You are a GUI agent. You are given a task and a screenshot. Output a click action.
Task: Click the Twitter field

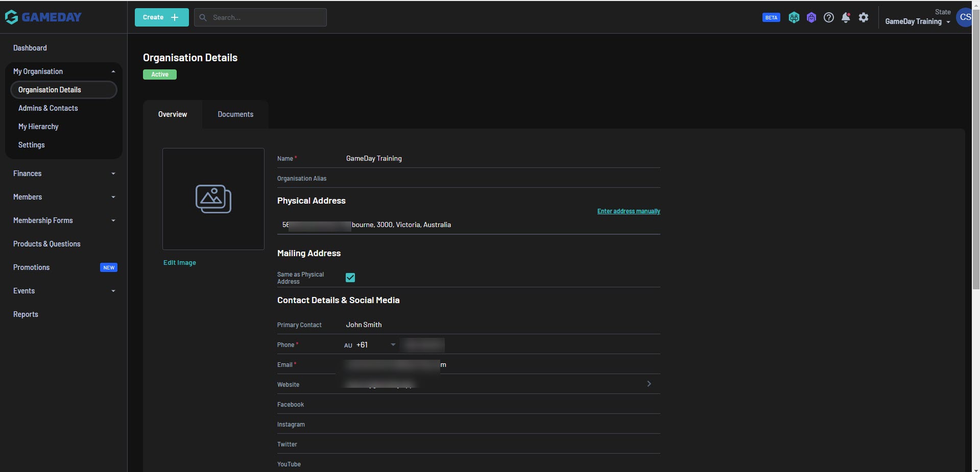pyautogui.click(x=469, y=444)
